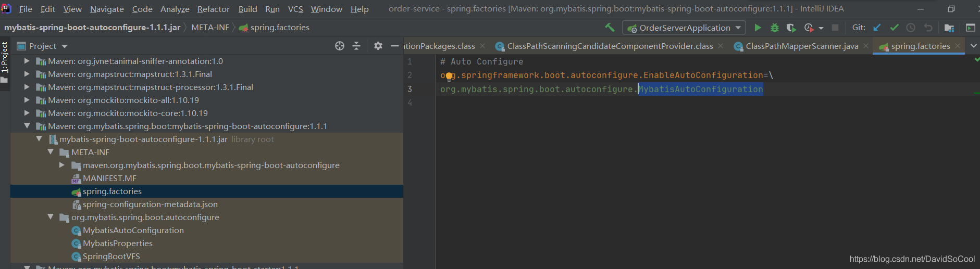Open Project panel settings gear
Screen dimensions: 980x269
click(x=378, y=46)
